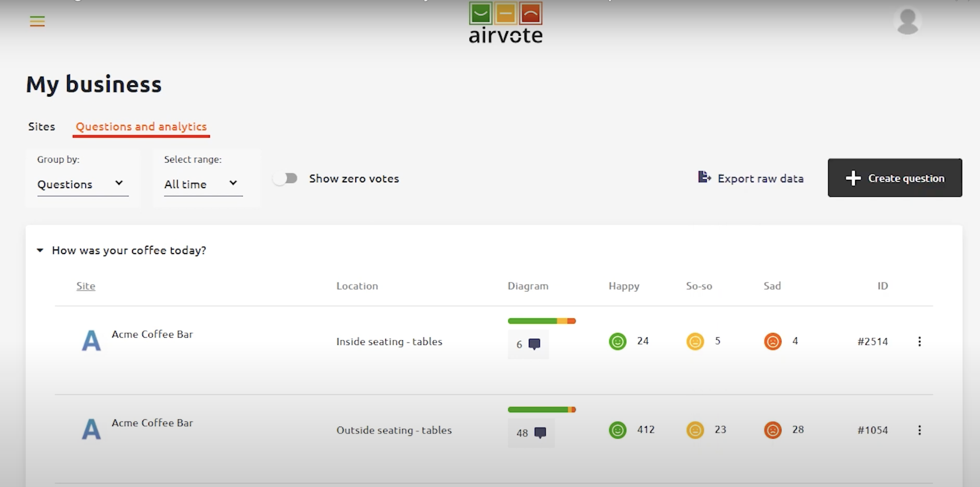Open the kebab menu for question #1054
The width and height of the screenshot is (980, 487).
[x=919, y=430]
